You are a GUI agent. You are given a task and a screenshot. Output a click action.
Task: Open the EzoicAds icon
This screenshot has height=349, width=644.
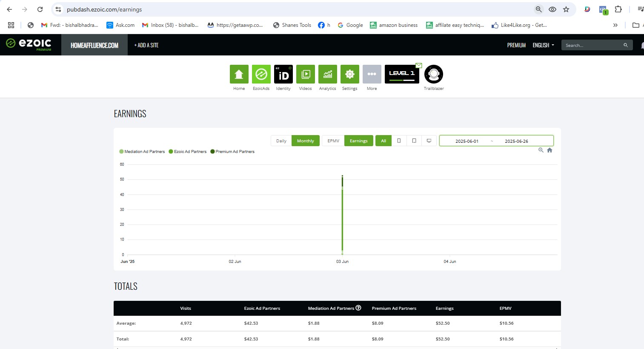point(261,74)
